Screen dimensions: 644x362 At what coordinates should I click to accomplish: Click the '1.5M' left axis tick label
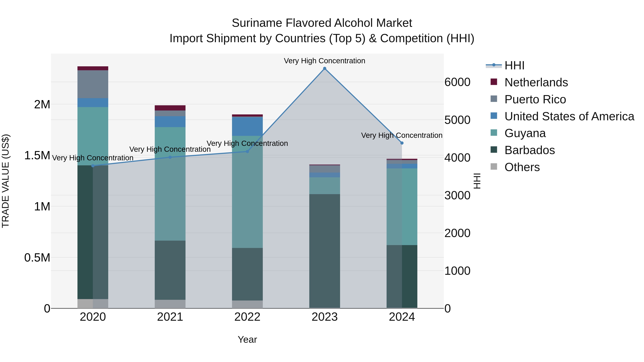(37, 155)
